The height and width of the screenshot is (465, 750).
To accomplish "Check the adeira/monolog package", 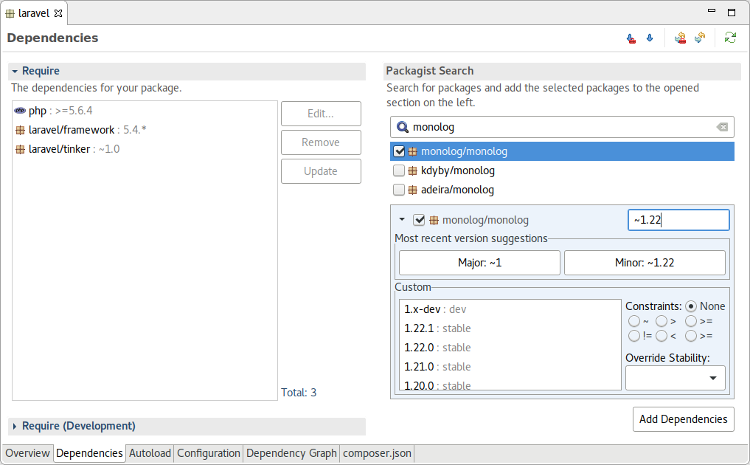I will click(x=398, y=190).
